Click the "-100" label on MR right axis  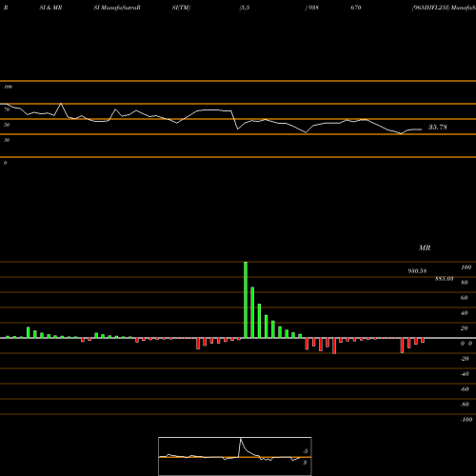click(x=466, y=420)
